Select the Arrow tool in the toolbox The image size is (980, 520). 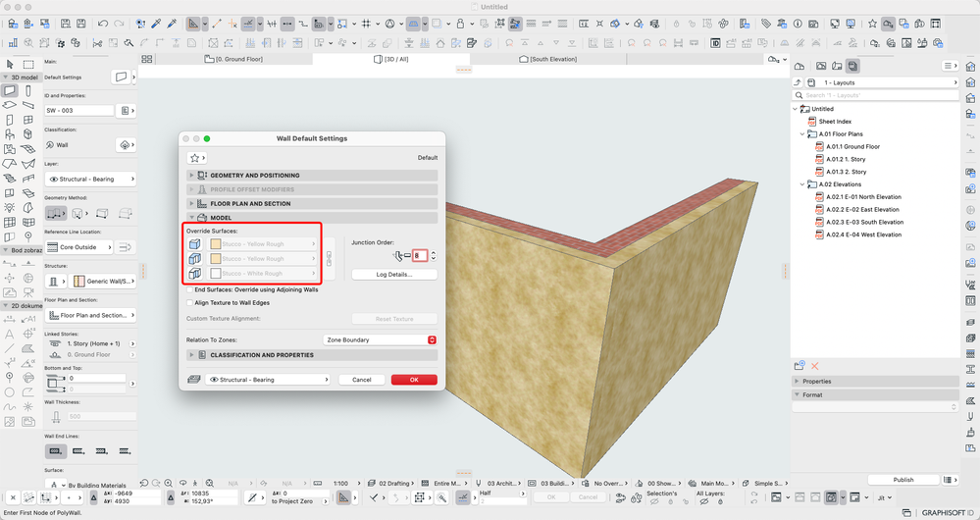tap(10, 65)
